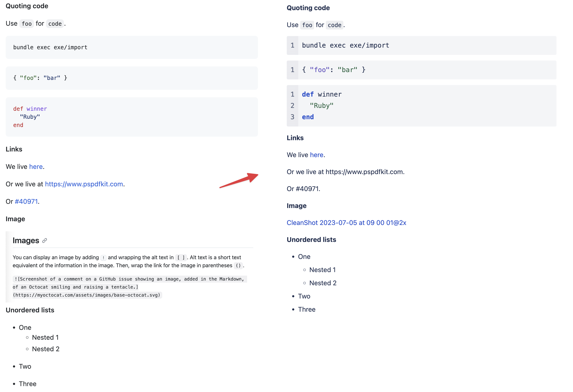Image resolution: width=573 pixels, height=392 pixels.
Task: Click the left 'bundle exec exe/import' code block
Action: point(50,47)
